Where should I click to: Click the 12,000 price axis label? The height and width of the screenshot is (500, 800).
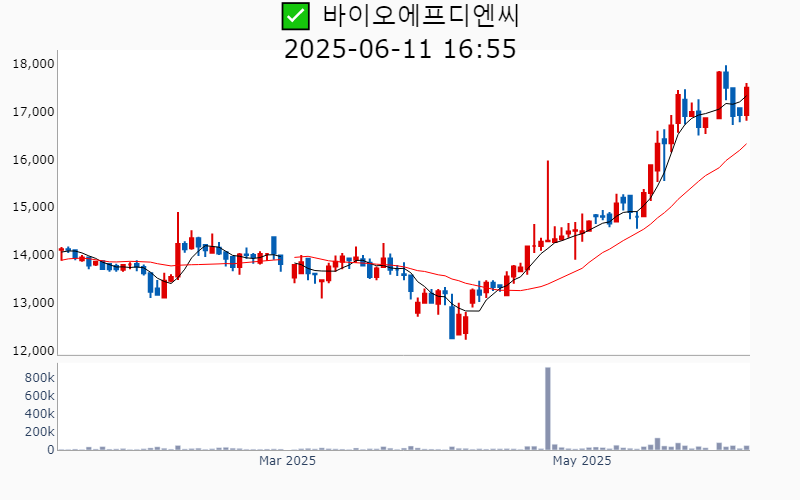pos(33,351)
